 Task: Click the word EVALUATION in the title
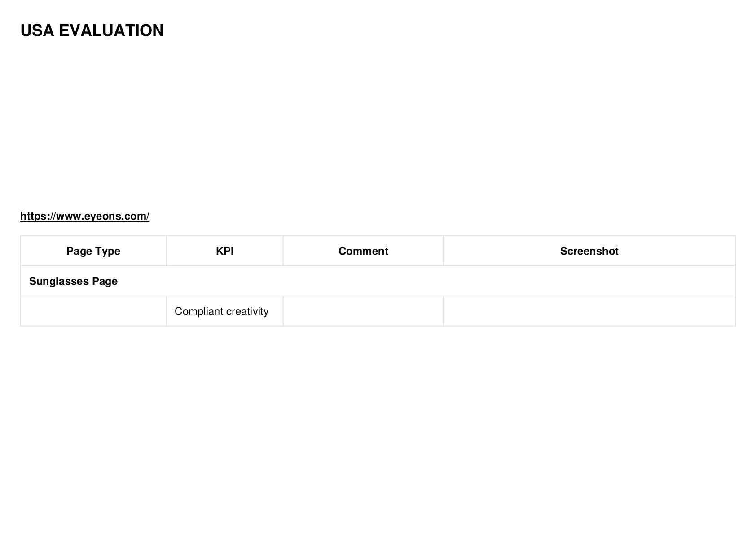[x=111, y=31]
